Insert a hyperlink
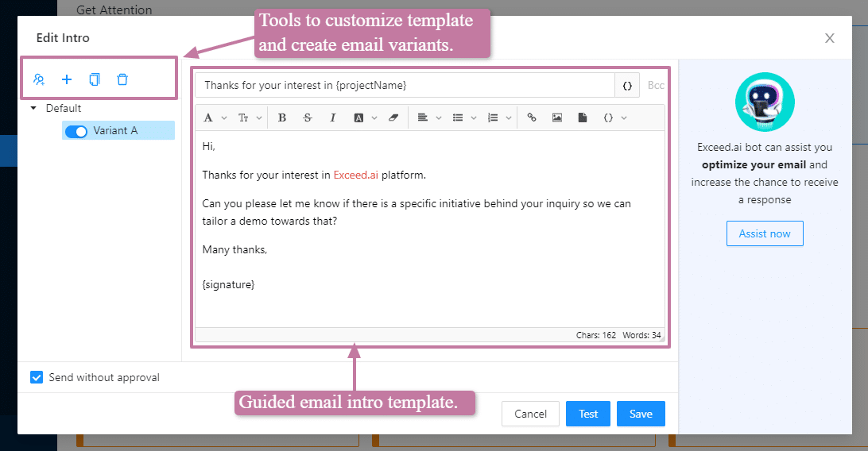 pos(532,118)
